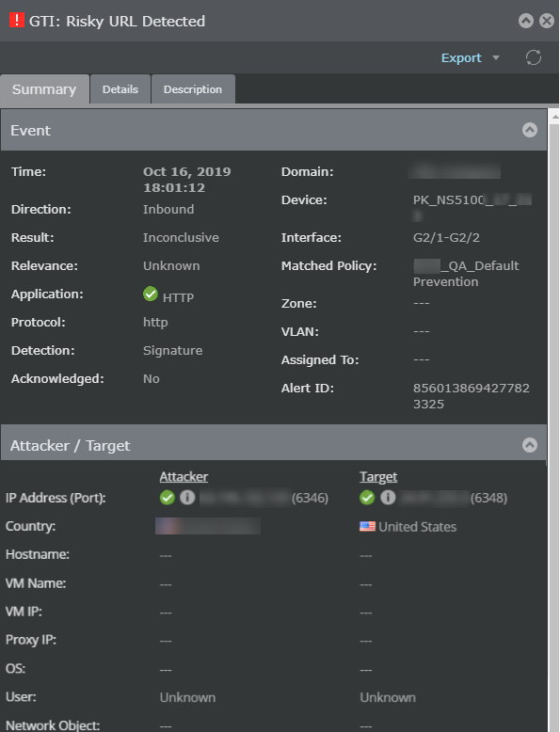560x732 pixels.
Task: Click the attacker IP green check icon
Action: 168,498
